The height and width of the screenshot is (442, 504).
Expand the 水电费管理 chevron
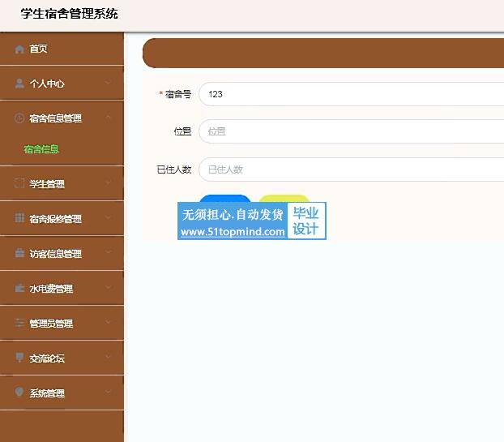tap(108, 287)
